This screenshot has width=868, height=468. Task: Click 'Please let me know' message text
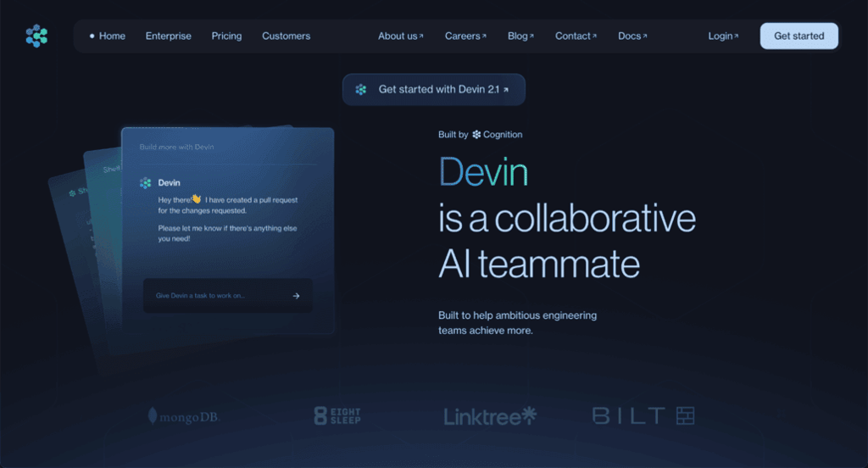tap(227, 233)
